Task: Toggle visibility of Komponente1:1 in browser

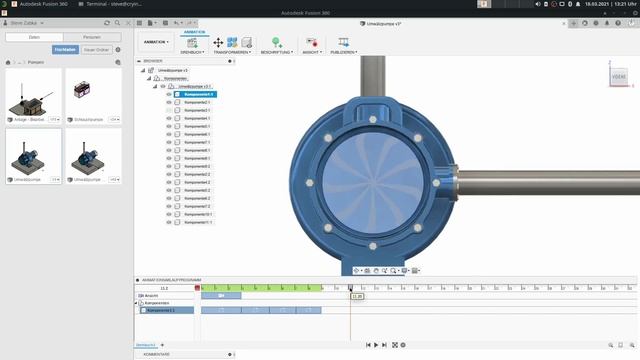Action: pyautogui.click(x=169, y=94)
